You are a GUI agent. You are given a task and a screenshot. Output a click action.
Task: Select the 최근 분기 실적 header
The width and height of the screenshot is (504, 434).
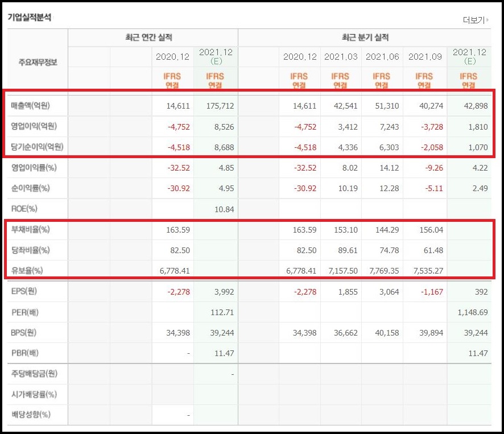tap(365, 38)
